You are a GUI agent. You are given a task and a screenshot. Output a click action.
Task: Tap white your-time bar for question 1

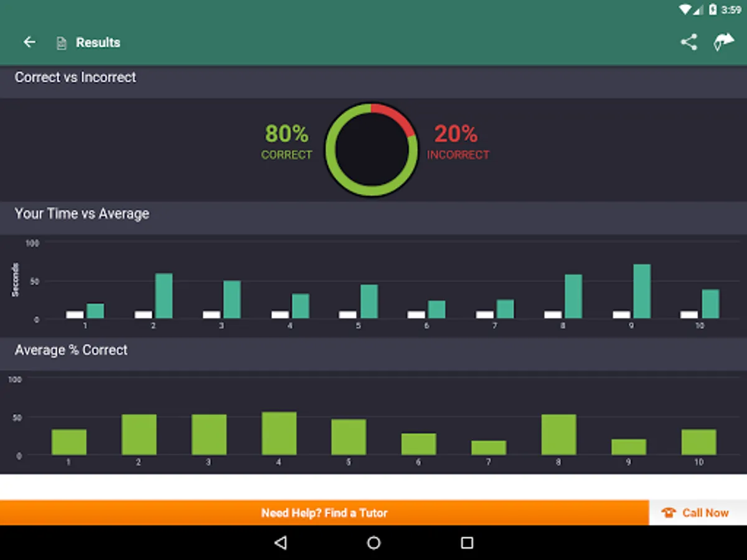[x=75, y=315]
